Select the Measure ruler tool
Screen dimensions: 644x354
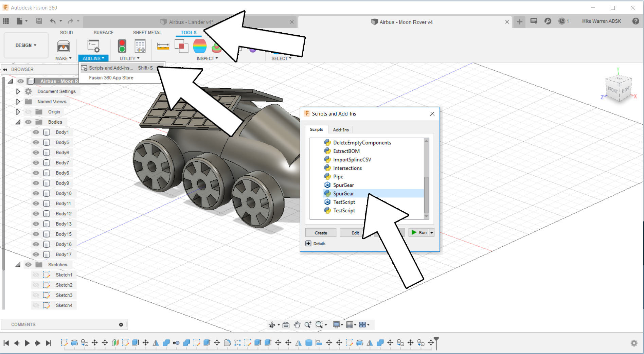click(x=163, y=46)
